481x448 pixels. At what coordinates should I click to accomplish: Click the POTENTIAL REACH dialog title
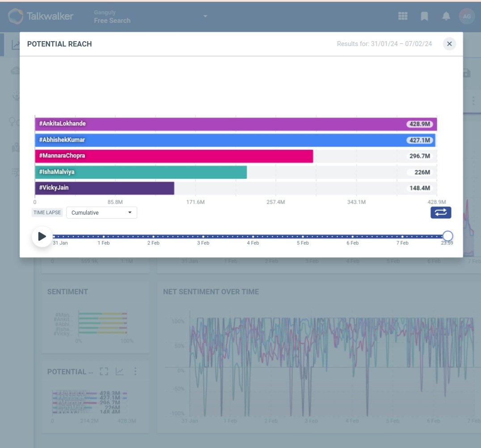[59, 44]
